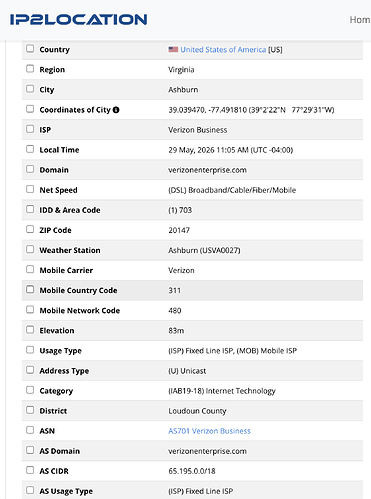Check the Country checkbox

coord(30,49)
